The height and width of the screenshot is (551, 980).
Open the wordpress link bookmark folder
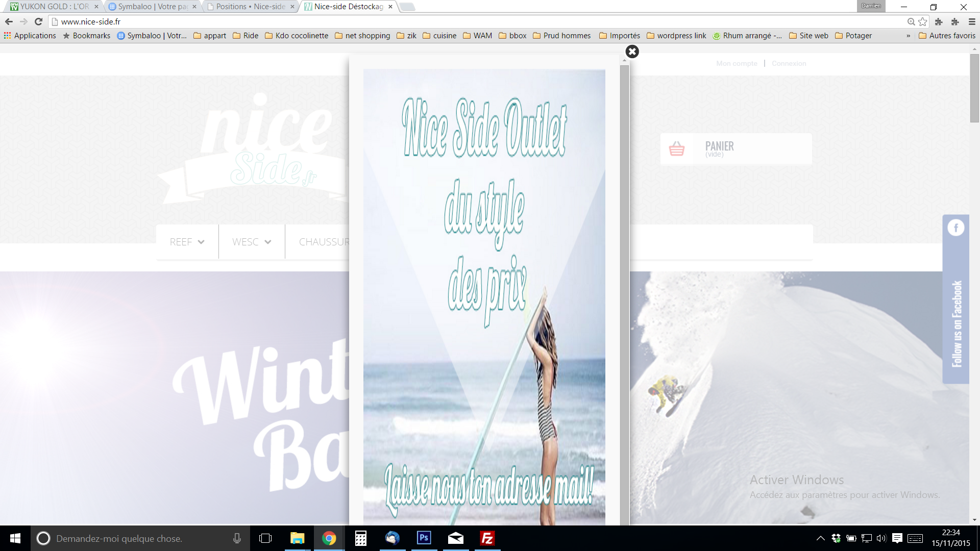pos(676,36)
